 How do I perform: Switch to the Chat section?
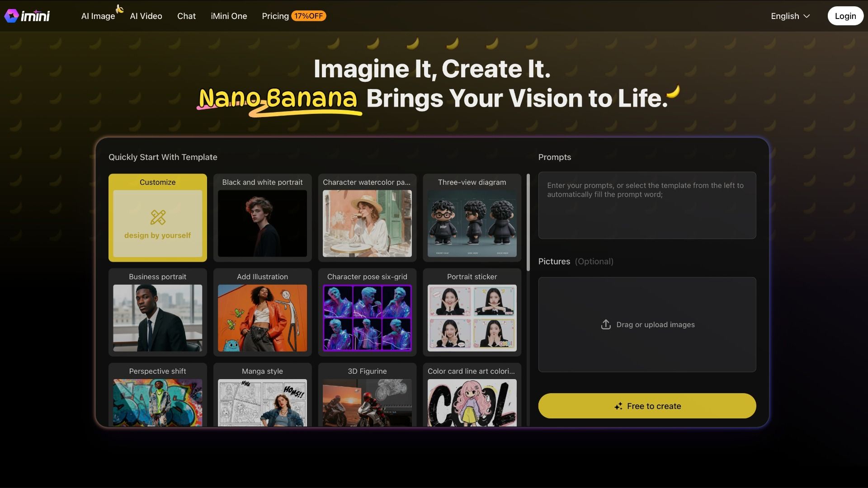186,16
